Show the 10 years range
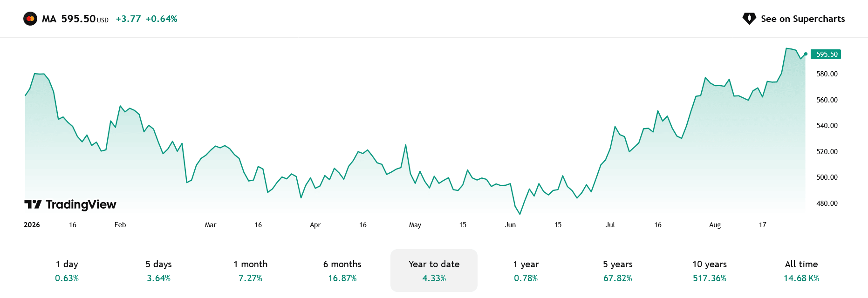 click(x=710, y=271)
